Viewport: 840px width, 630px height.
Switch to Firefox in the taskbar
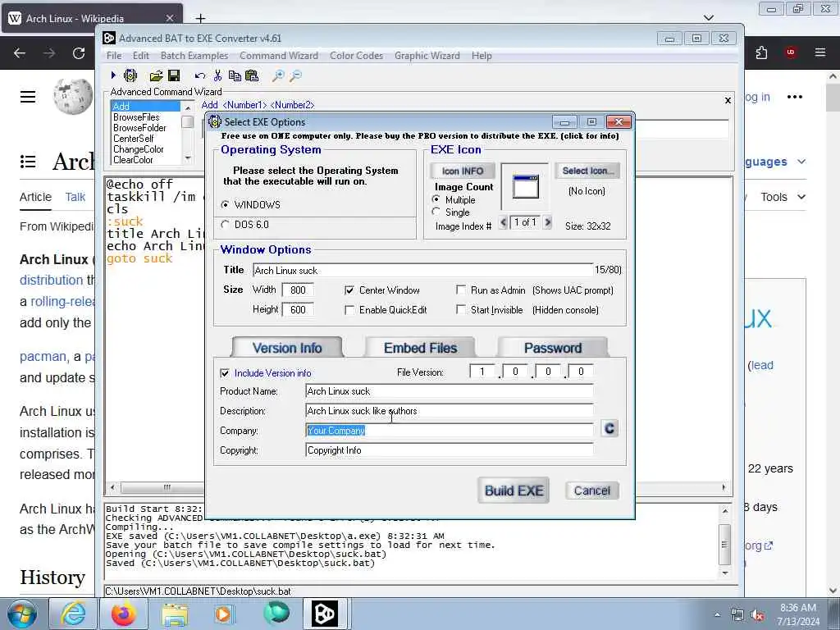coord(123,614)
